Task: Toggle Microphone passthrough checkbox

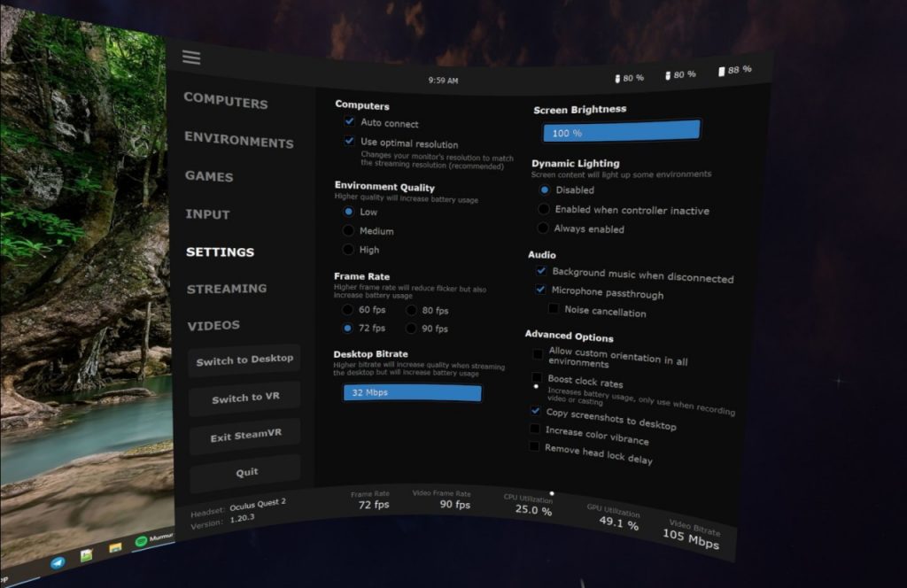Action: [x=540, y=289]
